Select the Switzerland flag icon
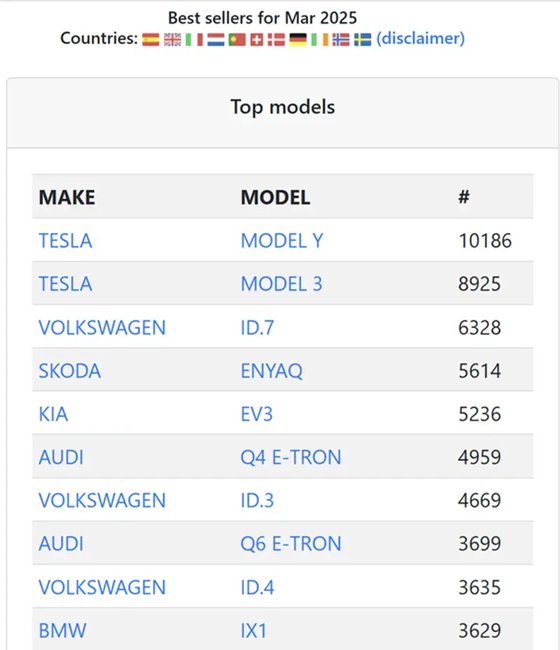560x650 pixels. click(257, 40)
